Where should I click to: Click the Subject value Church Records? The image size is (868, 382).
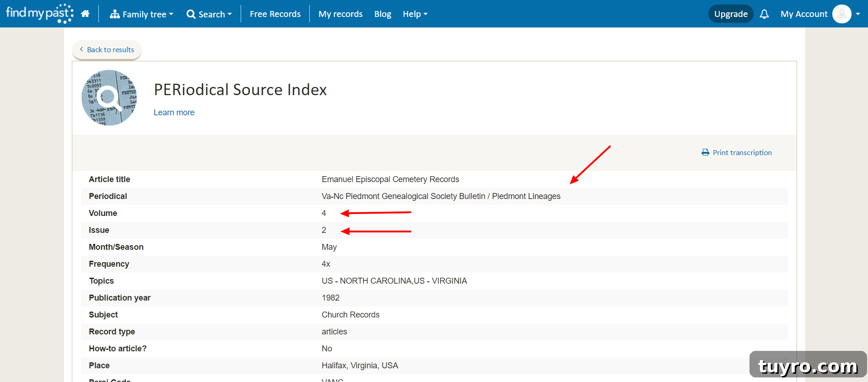(x=350, y=315)
